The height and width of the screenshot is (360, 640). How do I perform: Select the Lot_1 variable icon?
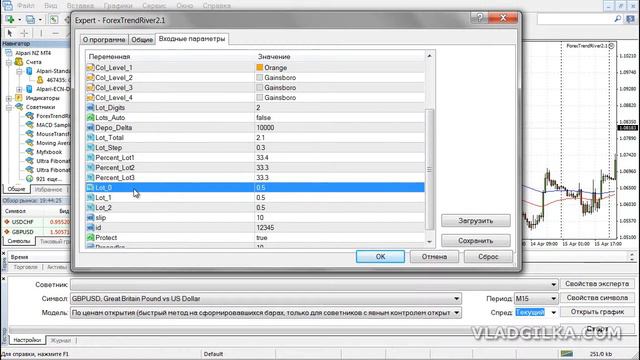[x=91, y=198]
